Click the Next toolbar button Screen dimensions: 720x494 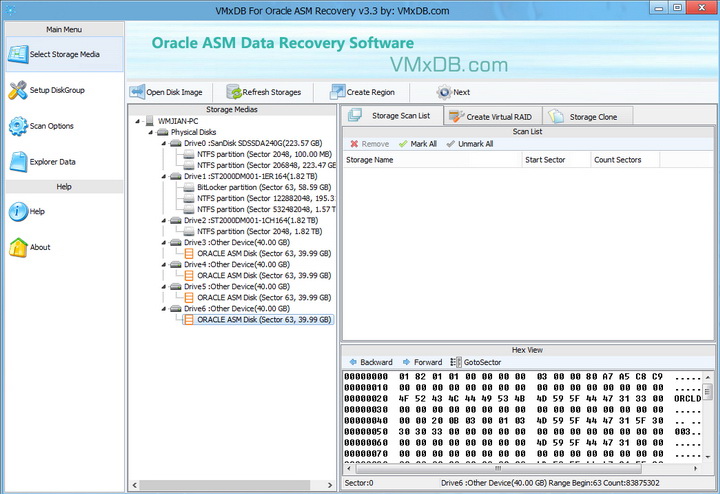point(453,92)
